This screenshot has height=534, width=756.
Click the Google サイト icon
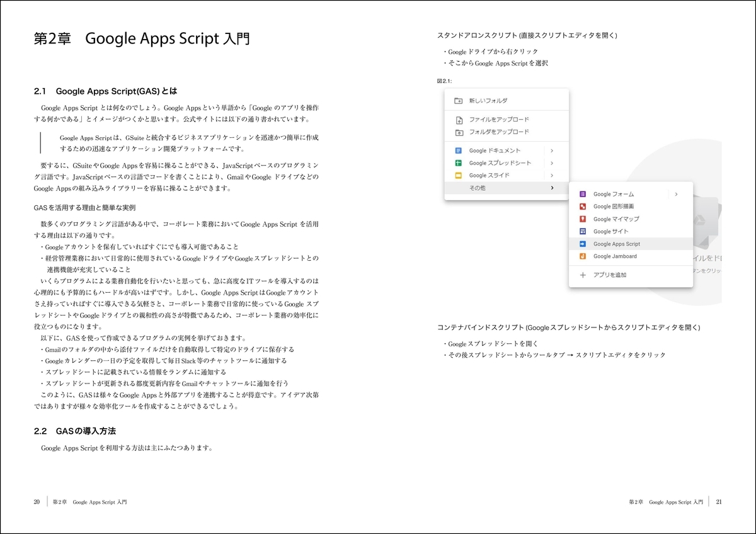click(583, 231)
